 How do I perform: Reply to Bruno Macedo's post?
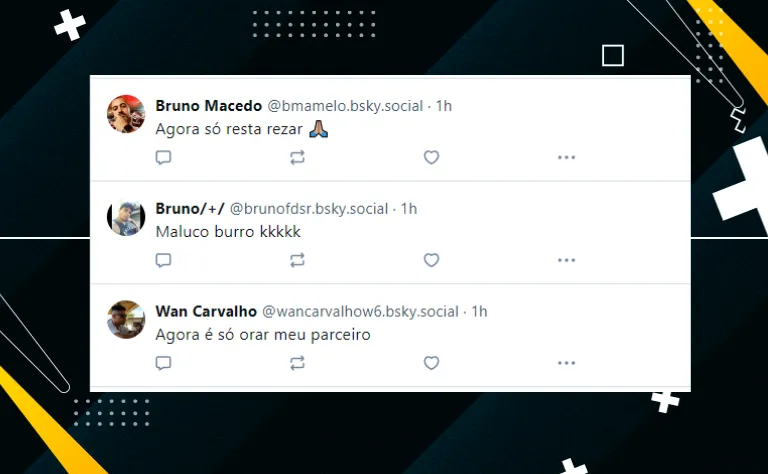pyautogui.click(x=163, y=157)
